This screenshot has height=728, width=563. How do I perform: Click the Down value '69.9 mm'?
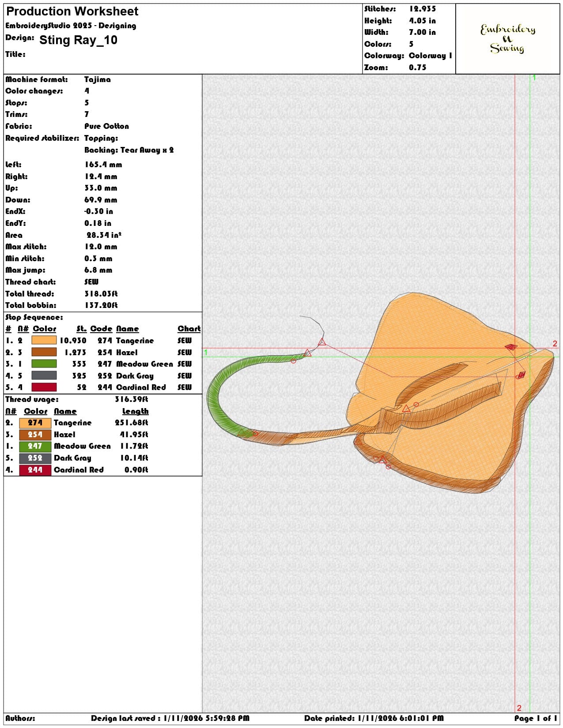click(x=101, y=200)
